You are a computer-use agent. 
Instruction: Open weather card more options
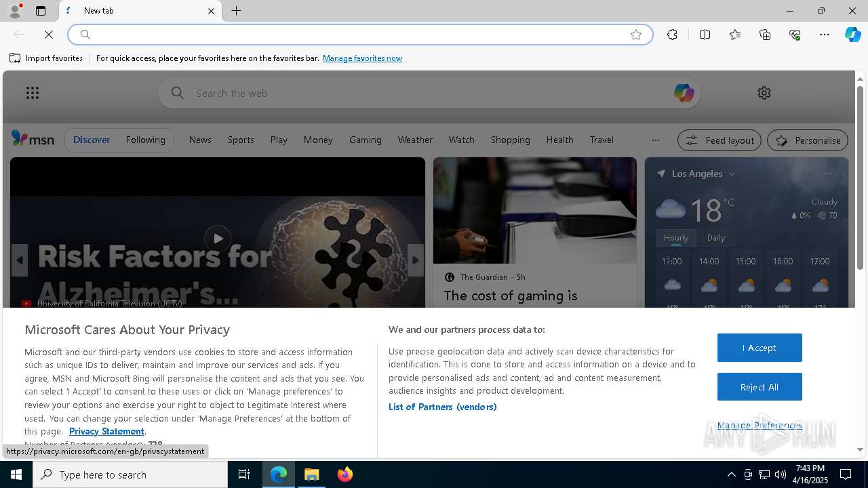(827, 174)
